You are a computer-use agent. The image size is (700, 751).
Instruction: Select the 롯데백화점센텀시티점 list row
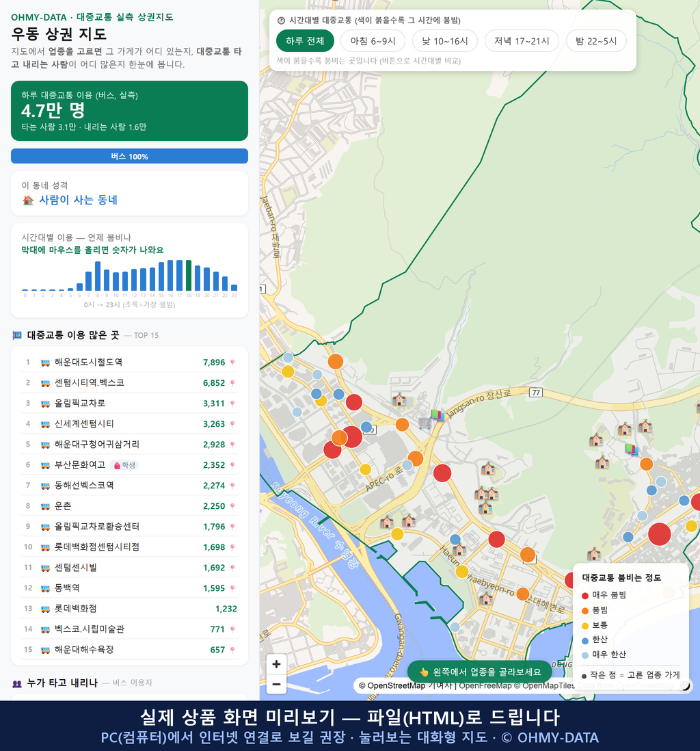pyautogui.click(x=129, y=547)
